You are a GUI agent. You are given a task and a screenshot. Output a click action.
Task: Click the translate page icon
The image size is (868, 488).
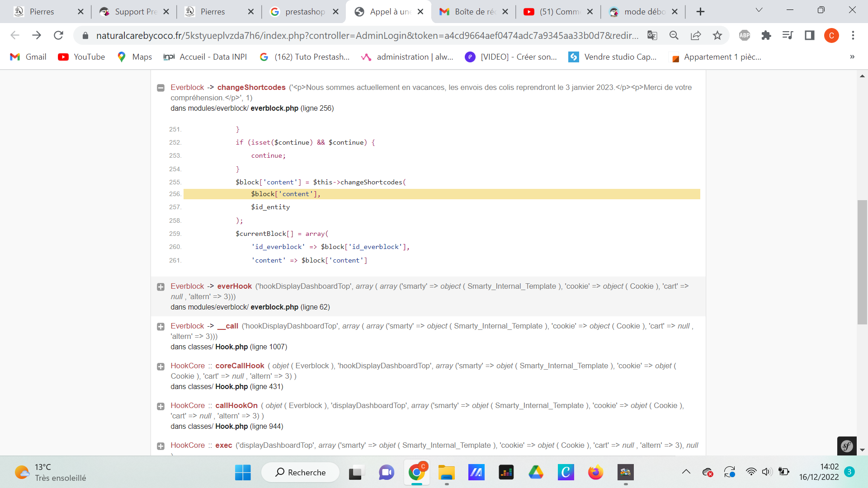point(652,35)
